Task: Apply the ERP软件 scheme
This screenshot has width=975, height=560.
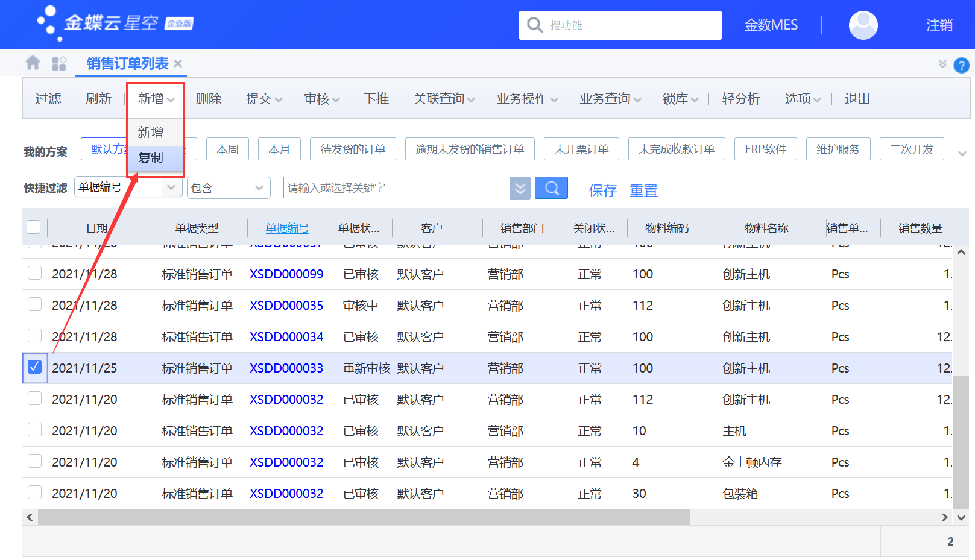Action: [766, 149]
